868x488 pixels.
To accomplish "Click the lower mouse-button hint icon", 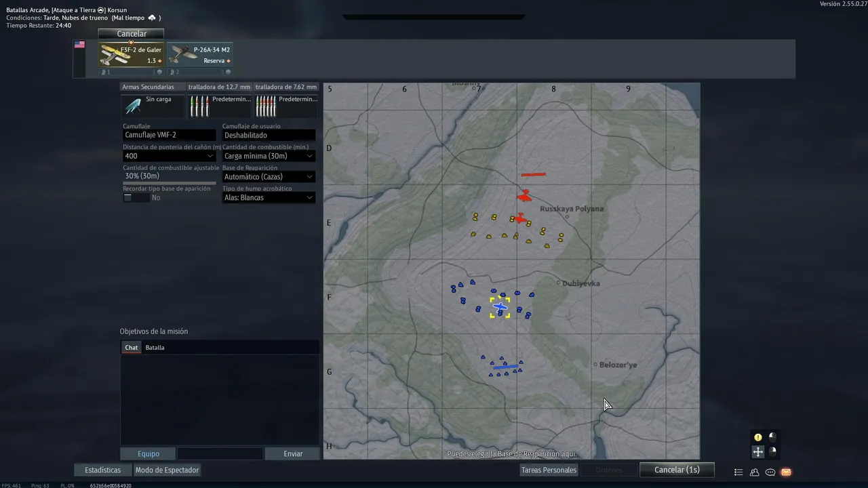I will (772, 451).
